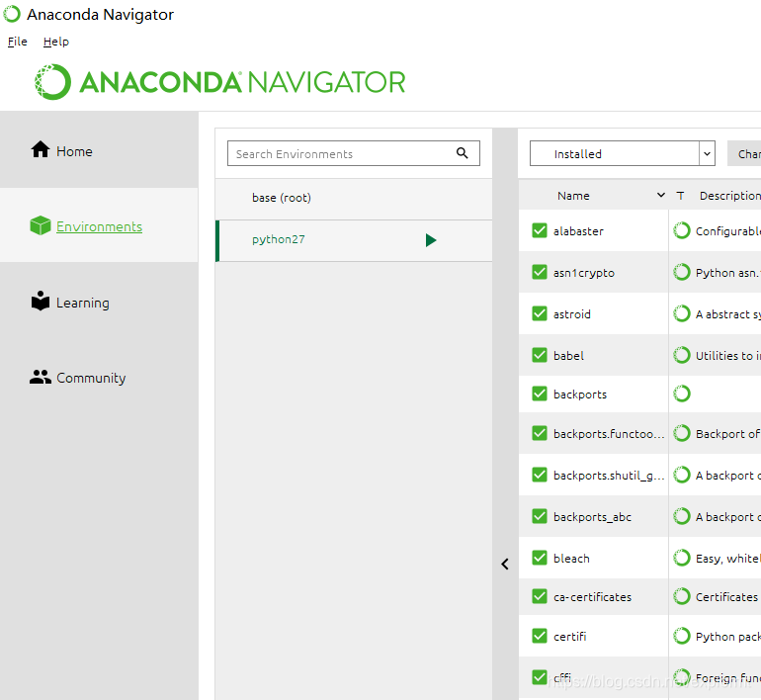The width and height of the screenshot is (761, 700).
Task: Click the package type icon for backports
Action: coord(681,394)
